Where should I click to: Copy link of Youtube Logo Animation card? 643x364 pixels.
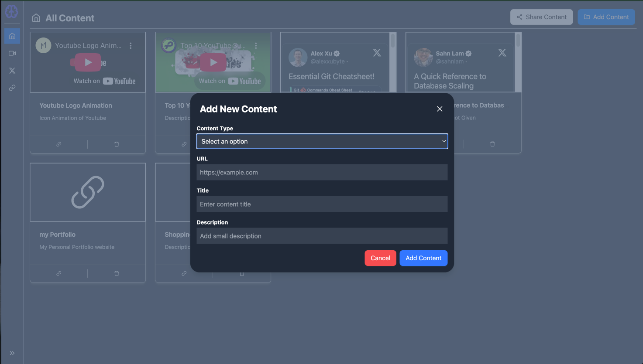[59, 144]
